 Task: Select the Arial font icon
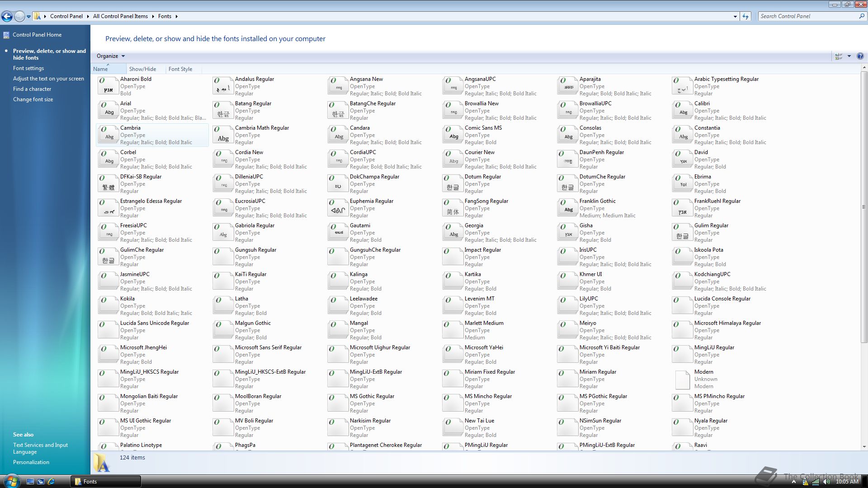[x=108, y=110]
